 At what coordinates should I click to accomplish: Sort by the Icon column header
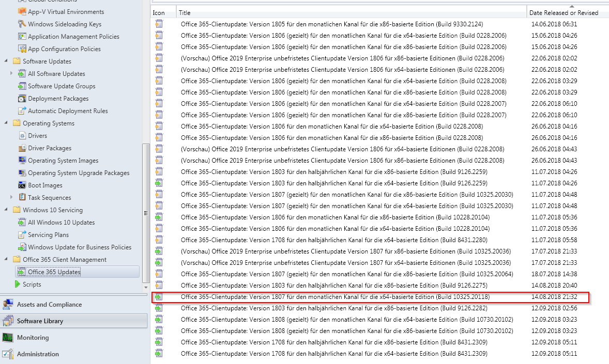(x=163, y=12)
